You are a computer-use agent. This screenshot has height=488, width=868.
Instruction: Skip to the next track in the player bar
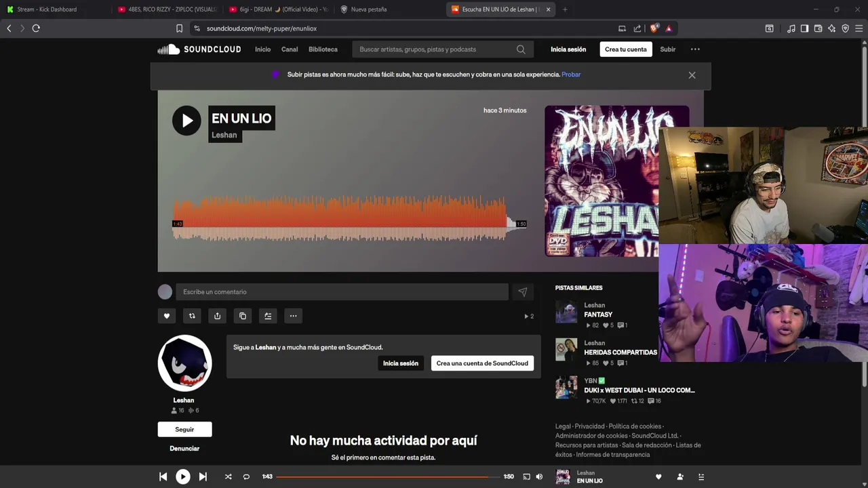coord(203,477)
